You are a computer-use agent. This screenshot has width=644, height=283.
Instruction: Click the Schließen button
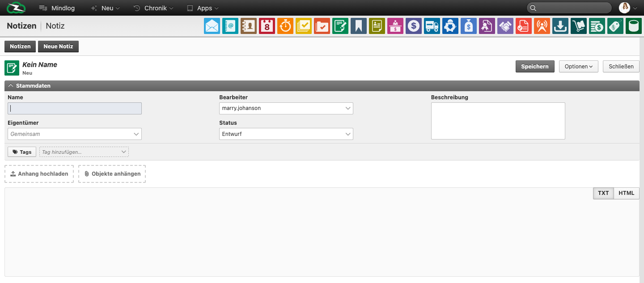pyautogui.click(x=621, y=66)
